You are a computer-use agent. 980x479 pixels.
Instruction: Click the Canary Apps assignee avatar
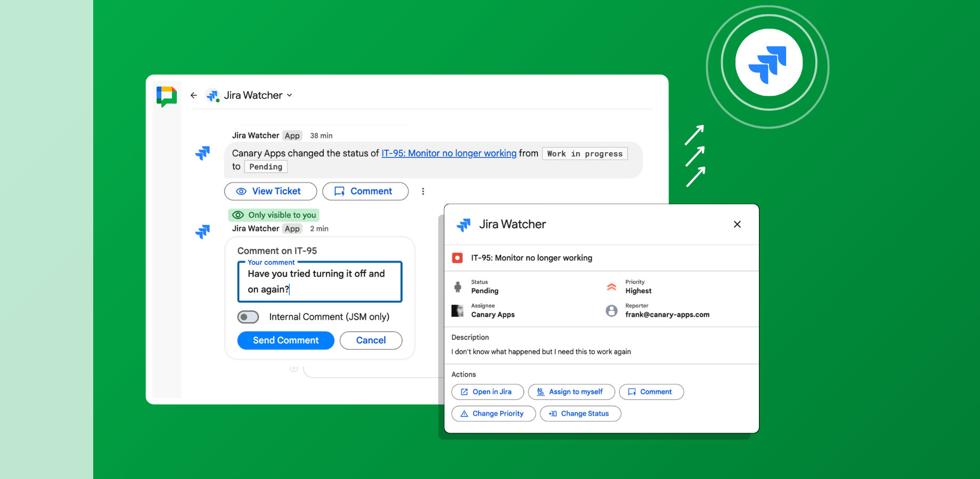click(x=458, y=311)
